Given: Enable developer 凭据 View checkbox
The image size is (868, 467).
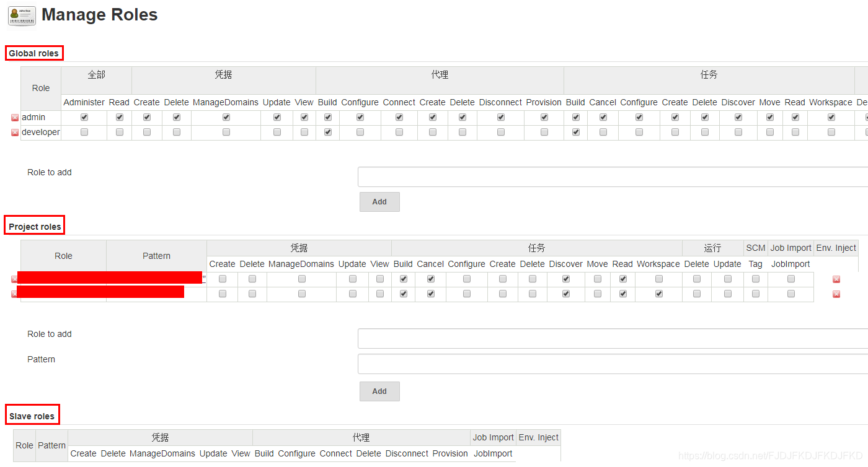Looking at the screenshot, I should coord(304,132).
